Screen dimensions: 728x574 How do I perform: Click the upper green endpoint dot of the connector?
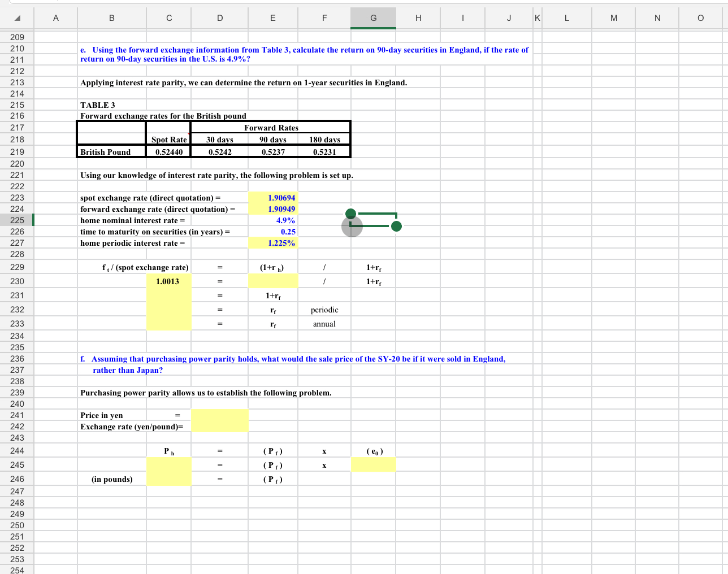tap(351, 214)
